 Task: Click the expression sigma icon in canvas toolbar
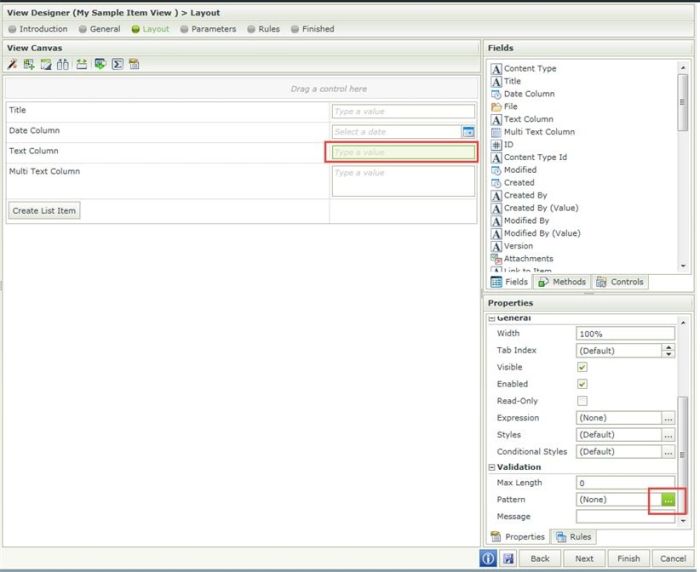click(117, 64)
